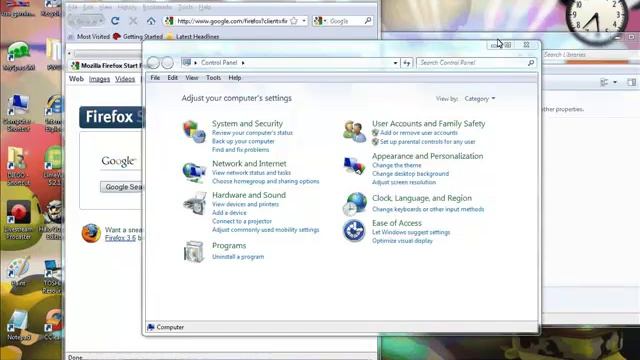
Task: Open Firefox search engine selector dropdown
Action: (x=320, y=21)
